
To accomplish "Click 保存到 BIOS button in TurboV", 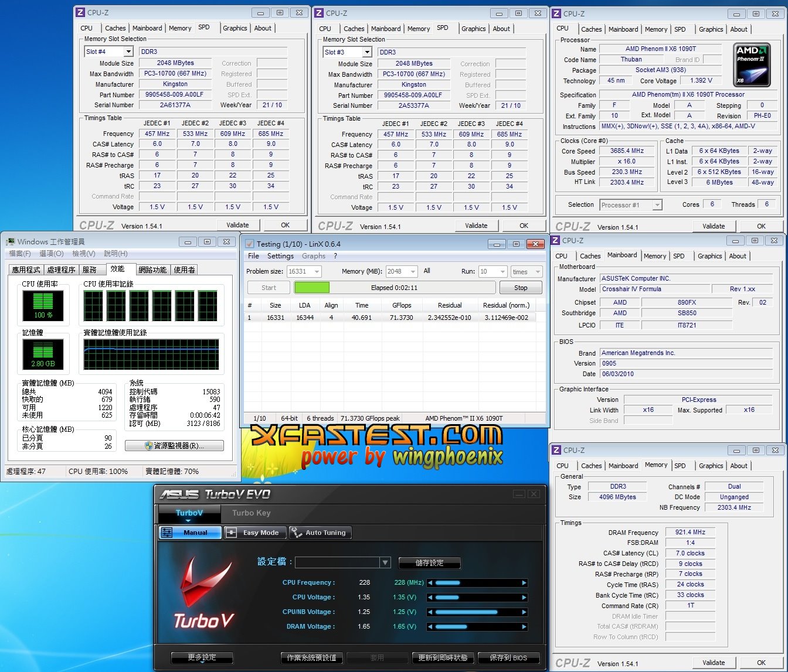I will pyautogui.click(x=508, y=657).
